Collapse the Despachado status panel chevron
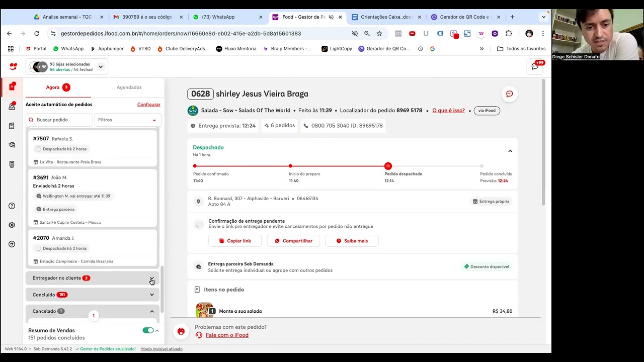The width and height of the screenshot is (644, 362). click(x=510, y=151)
